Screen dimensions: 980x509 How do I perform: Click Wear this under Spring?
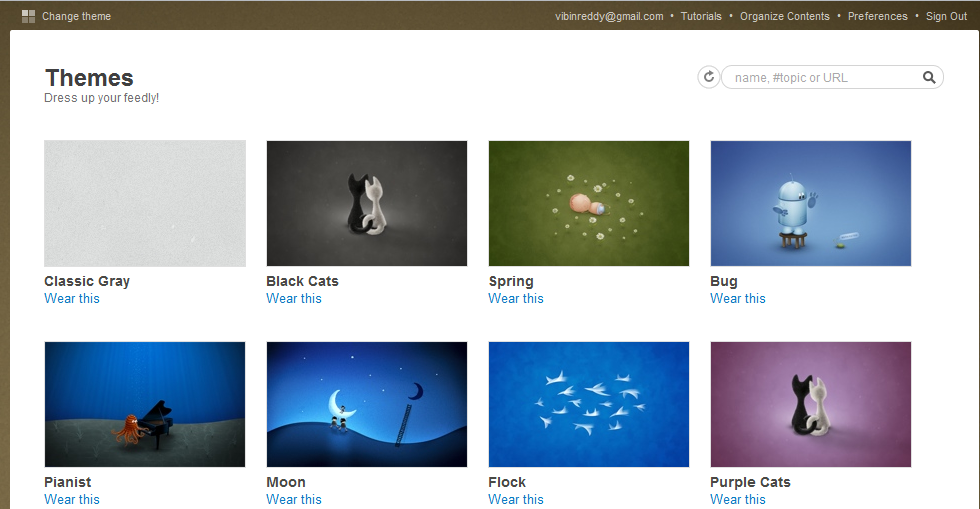(x=516, y=298)
